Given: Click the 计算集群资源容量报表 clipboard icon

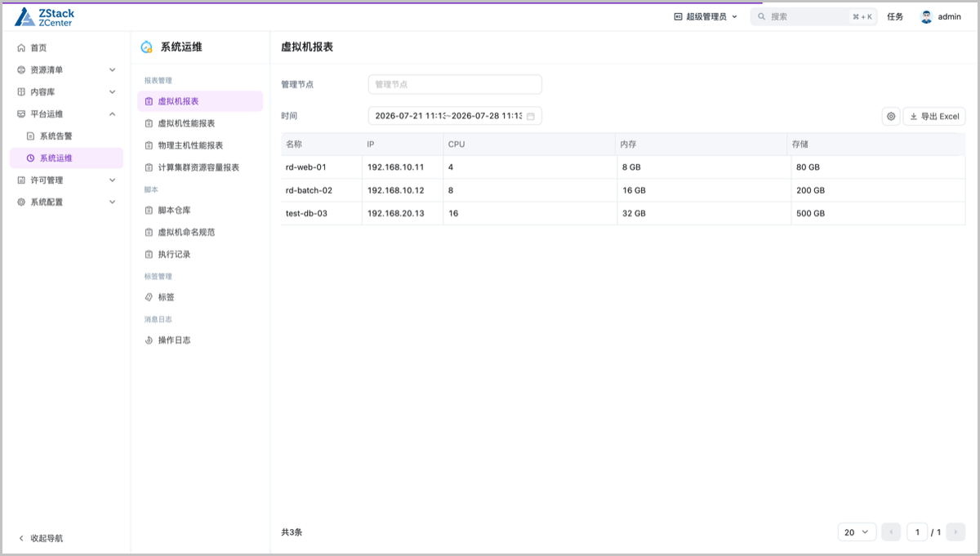Looking at the screenshot, I should point(149,167).
